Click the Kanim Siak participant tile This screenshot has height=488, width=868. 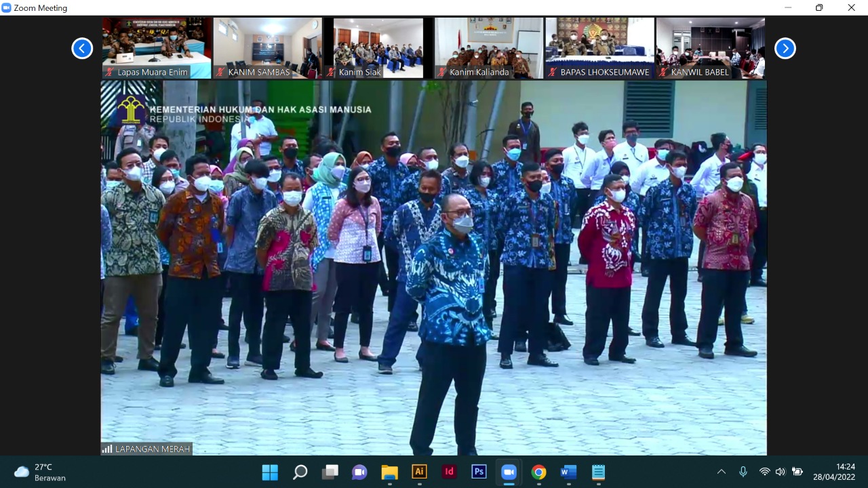coord(378,47)
